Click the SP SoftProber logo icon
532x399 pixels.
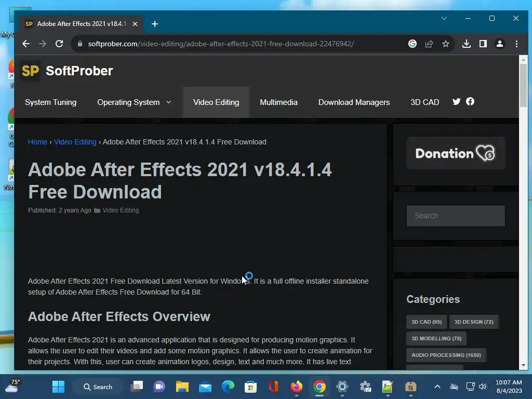click(x=30, y=71)
